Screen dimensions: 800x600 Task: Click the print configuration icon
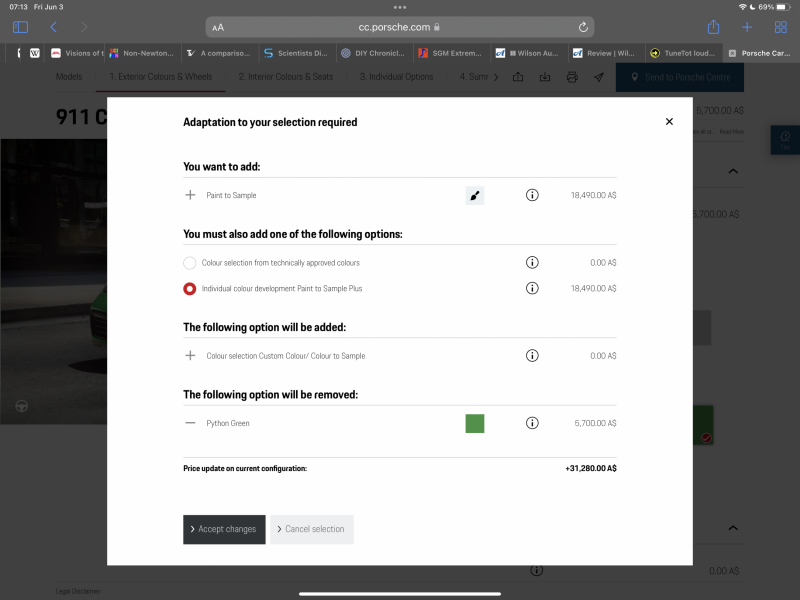tap(572, 77)
